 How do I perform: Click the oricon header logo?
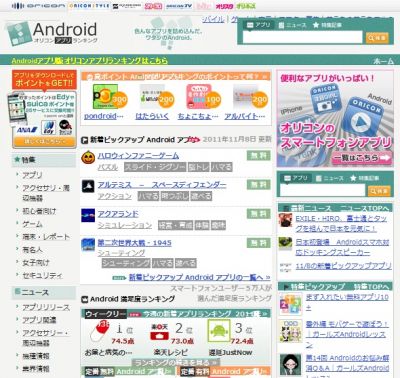click(x=38, y=6)
